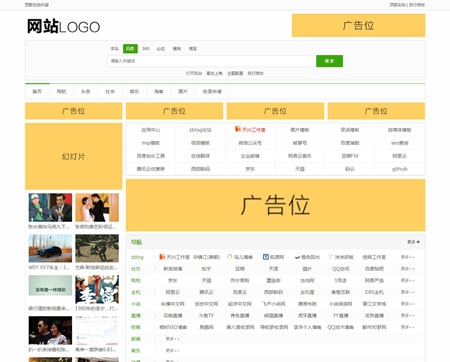Open the 知乎 link
The height and width of the screenshot is (362, 450).
[206, 269]
